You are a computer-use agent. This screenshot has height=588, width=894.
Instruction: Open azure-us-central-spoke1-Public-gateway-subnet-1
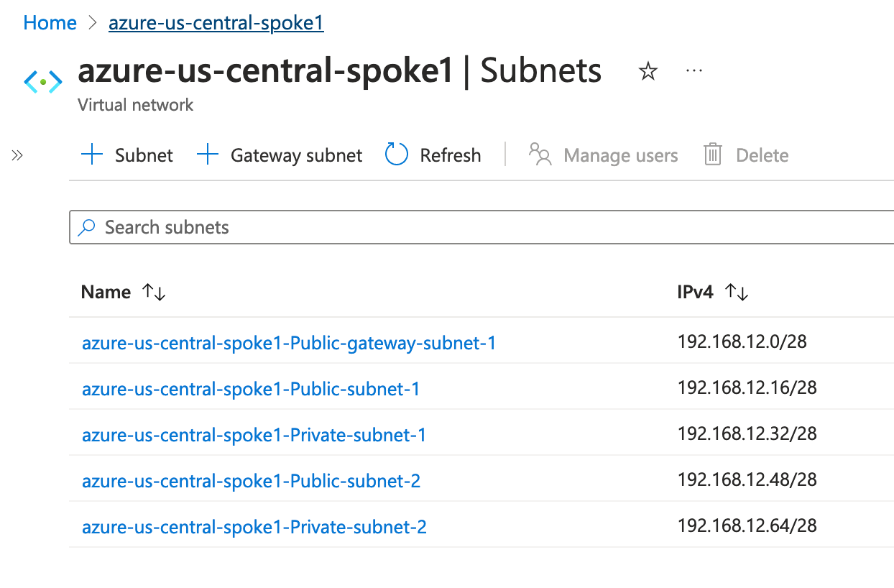(x=289, y=343)
